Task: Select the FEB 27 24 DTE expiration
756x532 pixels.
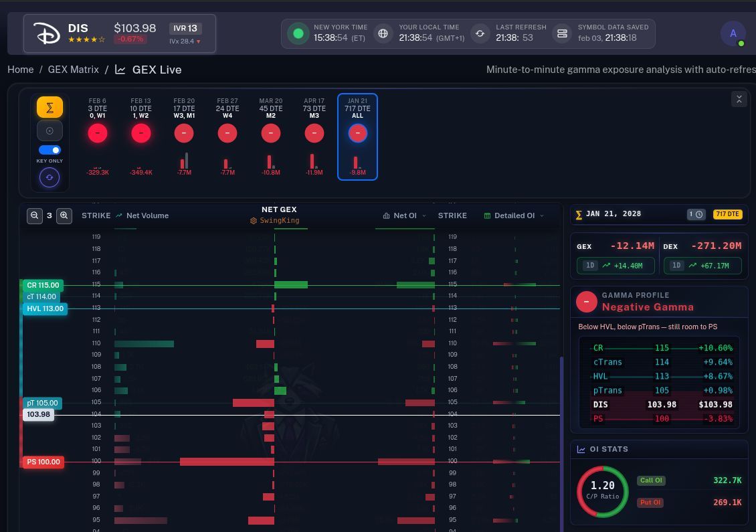Action: coord(227,137)
